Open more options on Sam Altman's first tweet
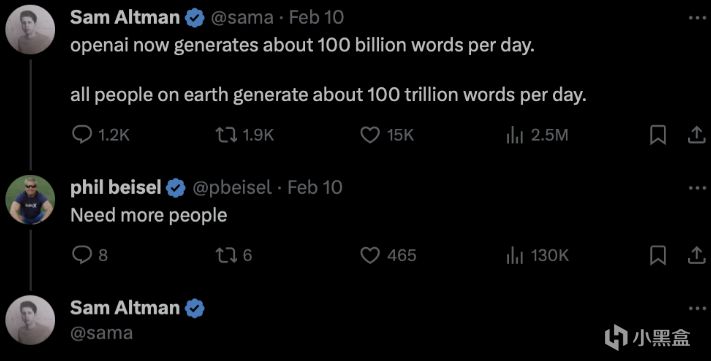711x361 pixels. (697, 18)
